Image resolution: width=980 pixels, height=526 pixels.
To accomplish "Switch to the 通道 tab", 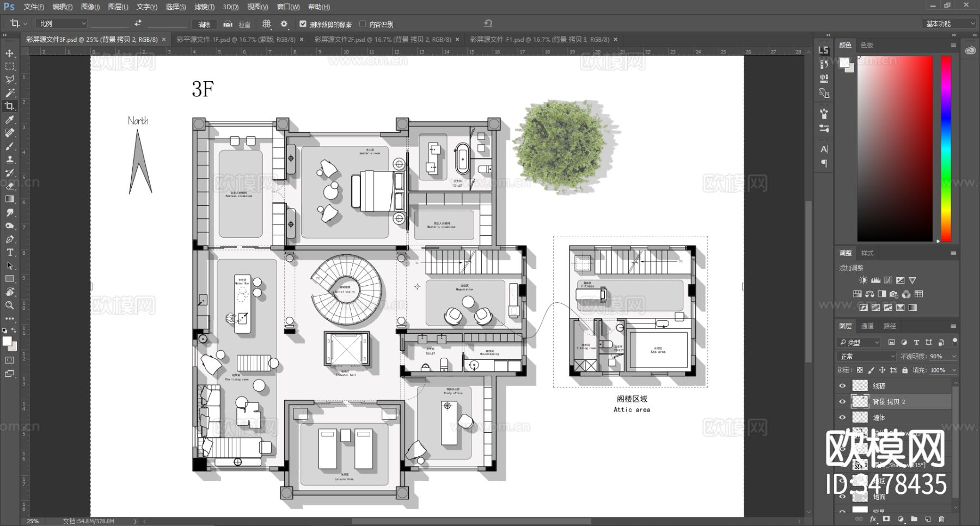I will pyautogui.click(x=867, y=326).
